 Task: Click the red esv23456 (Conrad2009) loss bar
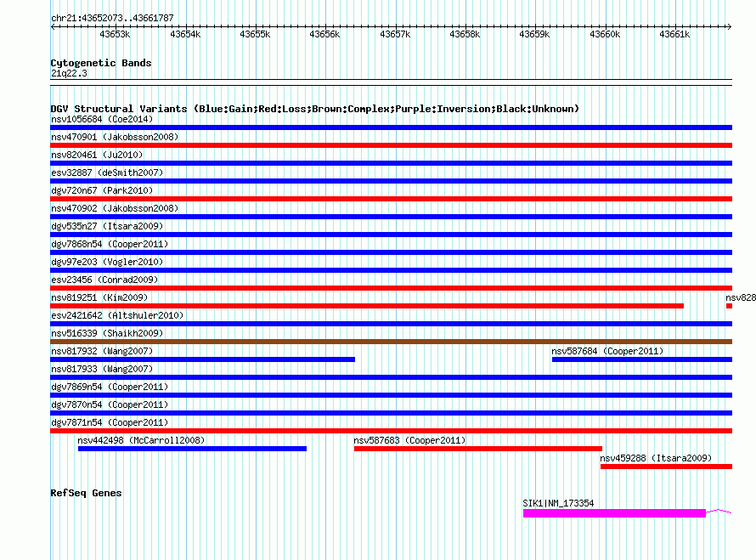coord(391,288)
